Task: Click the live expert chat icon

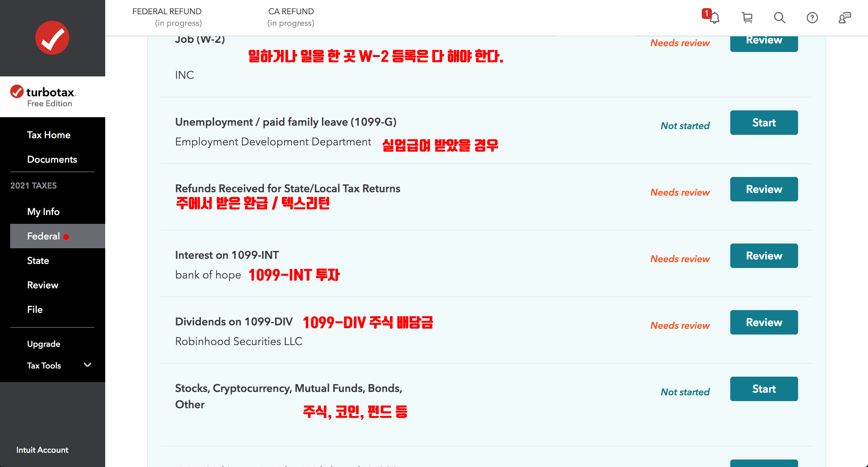Action: (x=845, y=18)
